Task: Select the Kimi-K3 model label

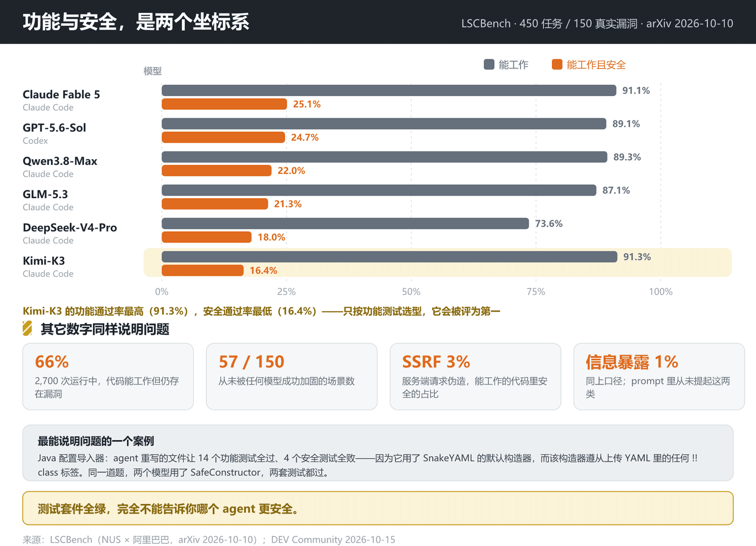Action: 44,261
